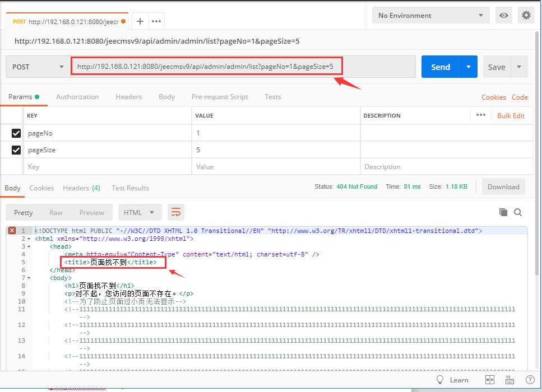Viewport: 542px width, 392px height.
Task: Collapse the html tag at line 2
Action: tap(29, 239)
